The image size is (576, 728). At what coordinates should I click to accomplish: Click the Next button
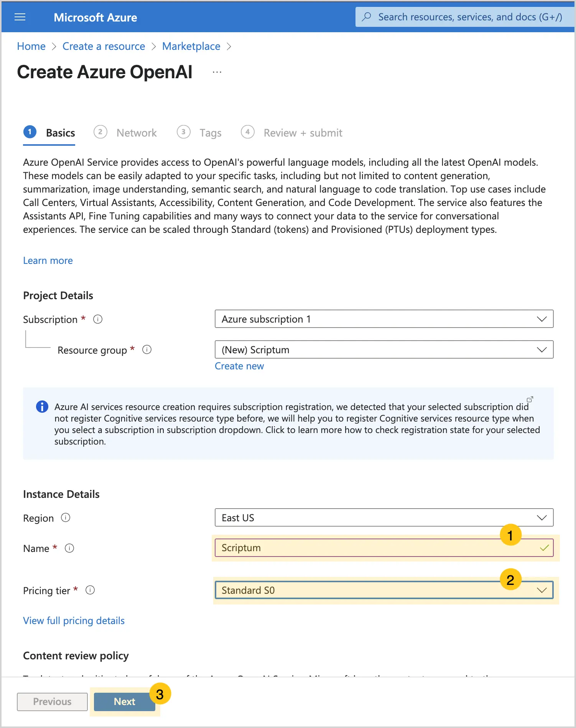(x=125, y=702)
